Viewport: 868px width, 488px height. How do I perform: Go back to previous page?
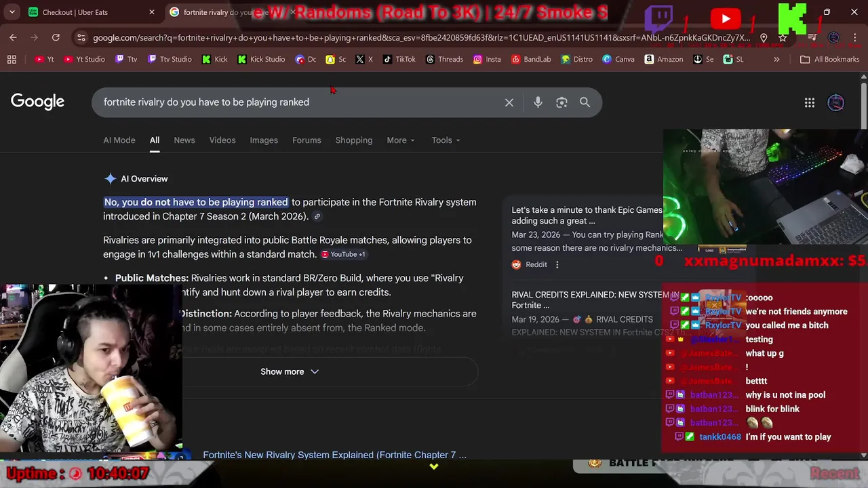pyautogui.click(x=13, y=37)
